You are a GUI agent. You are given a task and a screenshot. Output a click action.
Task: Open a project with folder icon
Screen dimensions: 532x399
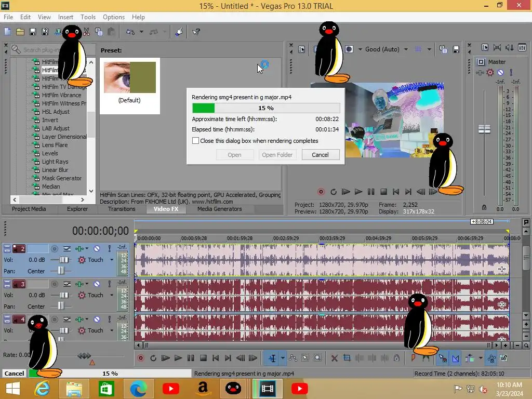point(20,32)
